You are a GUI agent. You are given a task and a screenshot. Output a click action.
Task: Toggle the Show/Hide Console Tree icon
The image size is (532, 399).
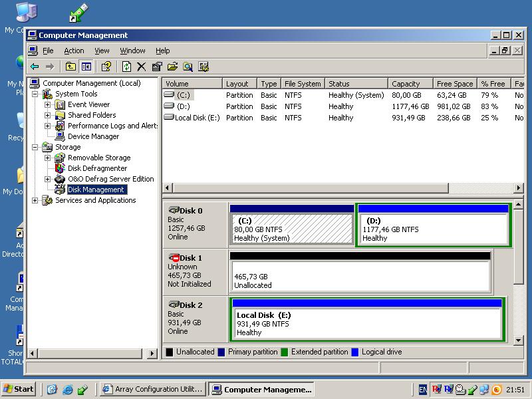pyautogui.click(x=86, y=66)
